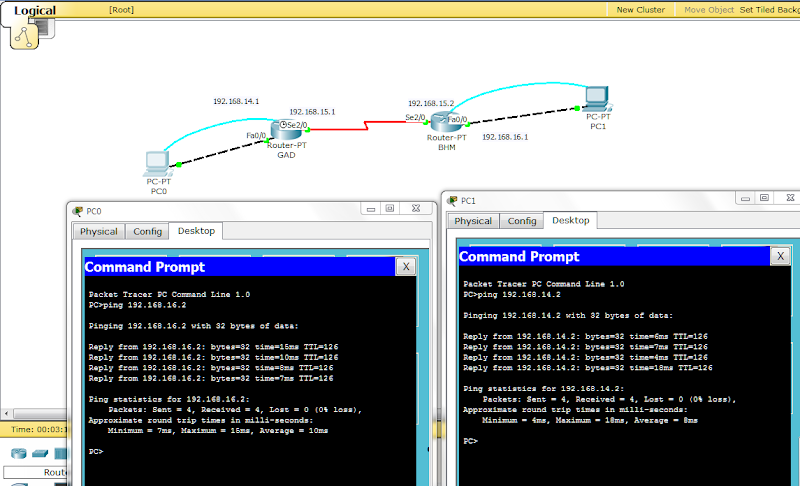Click the left arrow of the horizontal scrollbar

(x=6, y=414)
